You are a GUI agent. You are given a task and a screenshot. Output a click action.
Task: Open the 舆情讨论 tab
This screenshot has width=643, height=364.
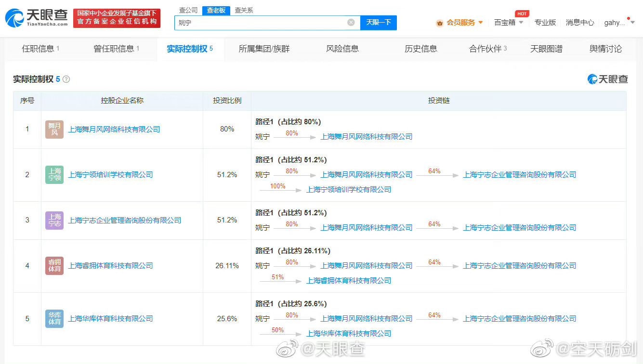pos(605,49)
